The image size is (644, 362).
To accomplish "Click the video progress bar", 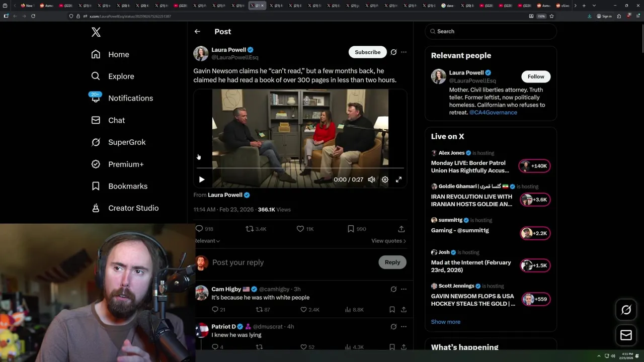I will coord(300,168).
